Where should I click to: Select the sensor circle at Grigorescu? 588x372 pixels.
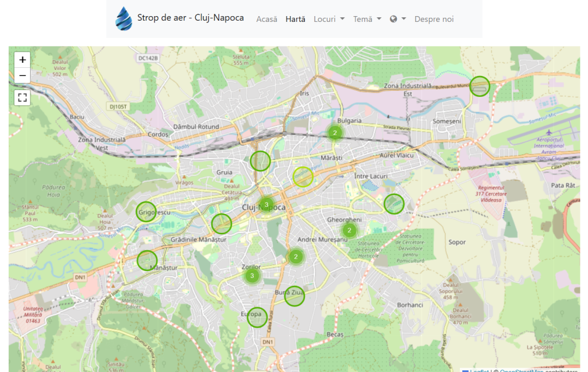[x=146, y=212]
